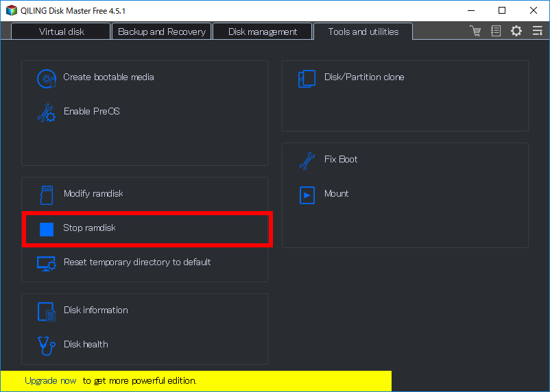Image resolution: width=550 pixels, height=392 pixels.
Task: Switch to Backup and Recovery tab
Action: (162, 32)
